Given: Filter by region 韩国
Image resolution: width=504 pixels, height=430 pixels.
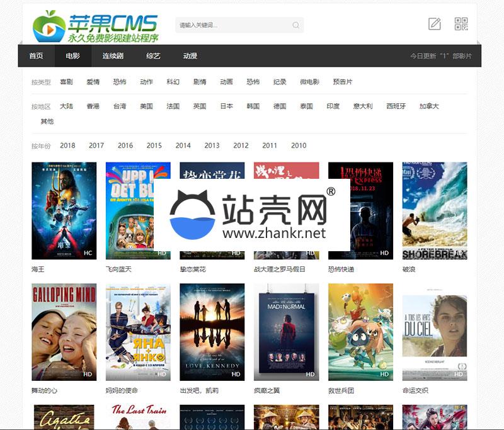Looking at the screenshot, I should tap(253, 106).
